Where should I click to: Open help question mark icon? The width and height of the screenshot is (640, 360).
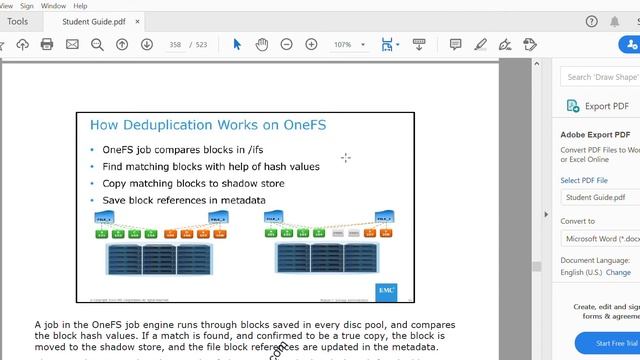[591, 21]
